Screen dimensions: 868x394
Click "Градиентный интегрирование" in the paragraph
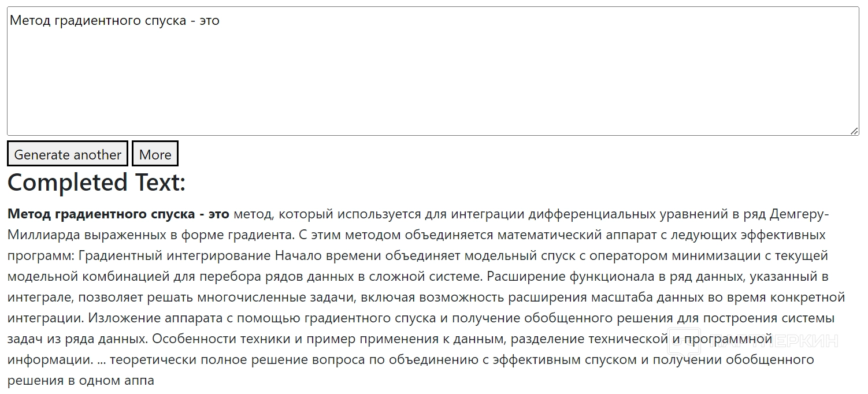174,256
